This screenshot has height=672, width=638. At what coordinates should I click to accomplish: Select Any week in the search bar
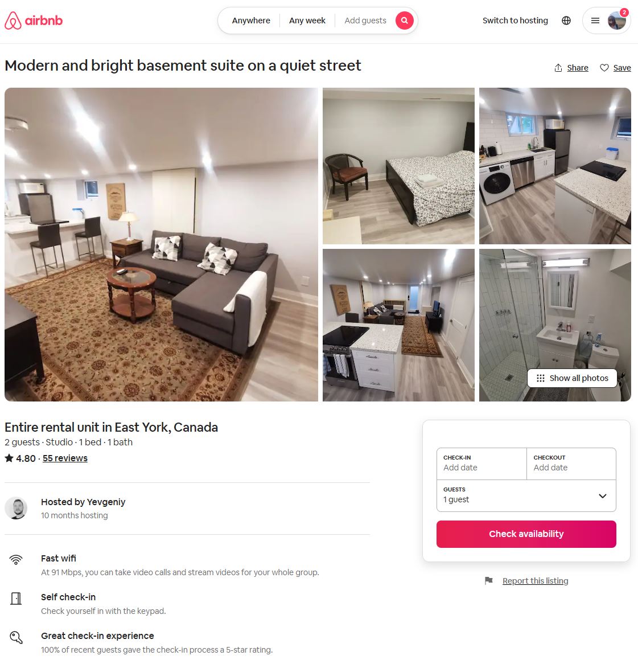[x=307, y=21]
